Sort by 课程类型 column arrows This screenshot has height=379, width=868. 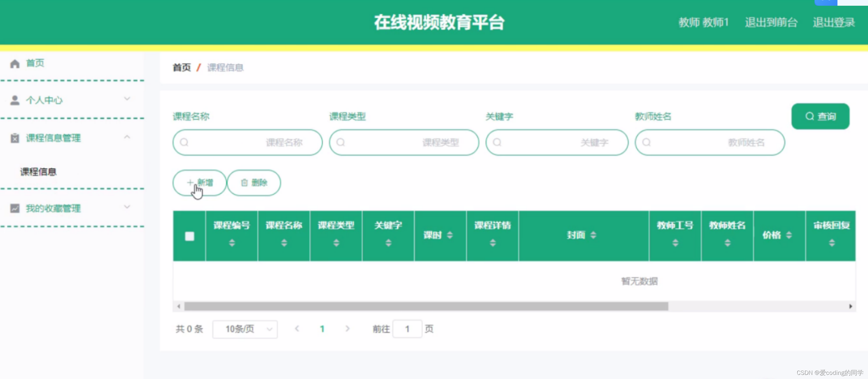336,243
